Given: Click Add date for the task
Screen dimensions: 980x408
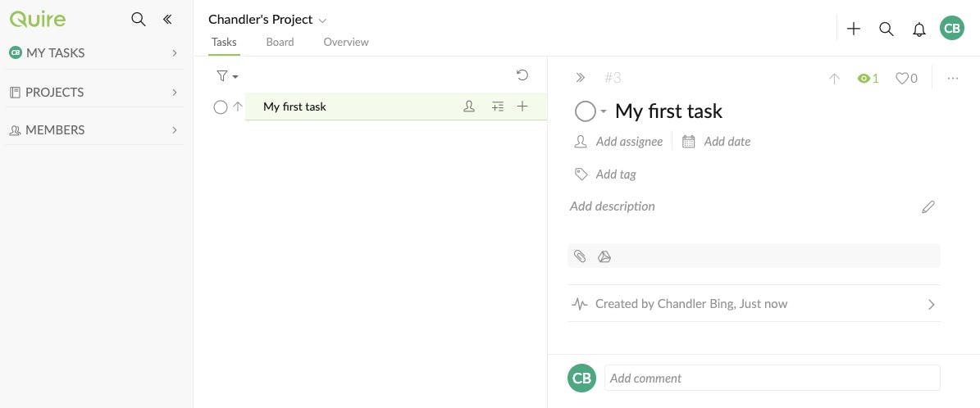Looking at the screenshot, I should click(727, 142).
